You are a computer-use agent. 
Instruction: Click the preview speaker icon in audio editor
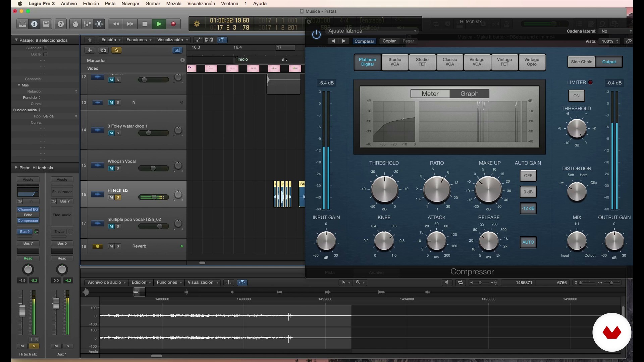446,283
